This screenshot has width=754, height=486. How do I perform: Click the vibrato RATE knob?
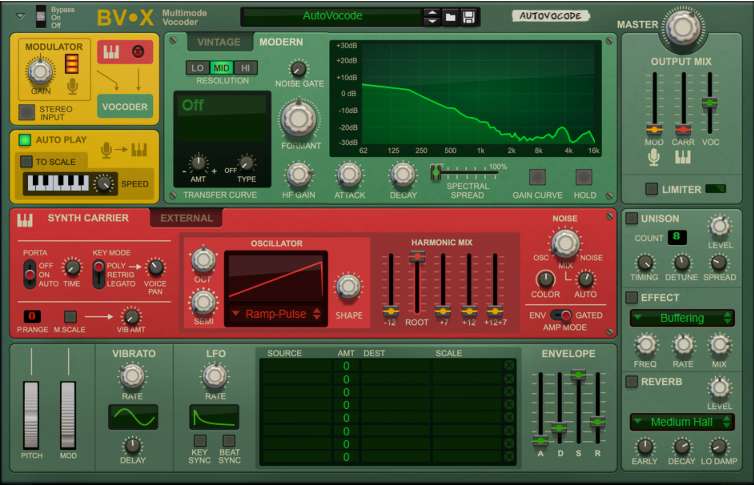pos(132,376)
